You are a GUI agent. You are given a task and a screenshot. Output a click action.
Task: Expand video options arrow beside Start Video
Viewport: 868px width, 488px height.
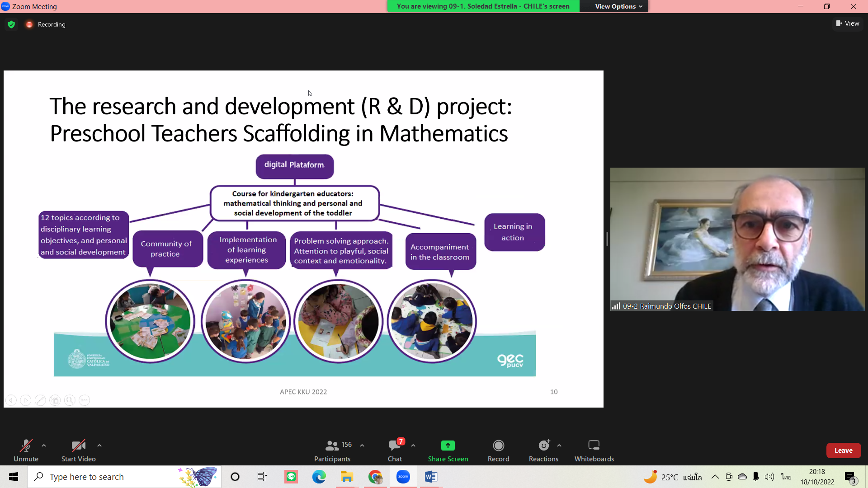click(99, 446)
